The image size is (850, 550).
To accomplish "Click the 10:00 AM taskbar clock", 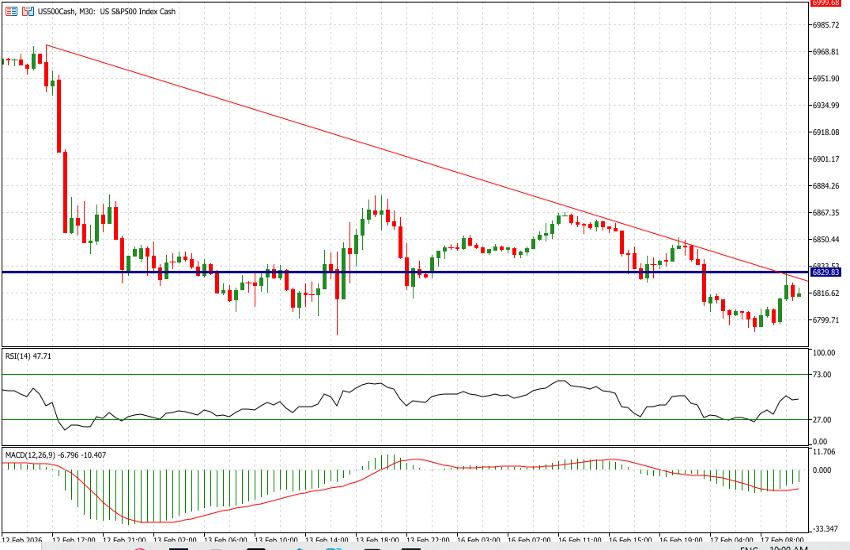I will [791, 547].
